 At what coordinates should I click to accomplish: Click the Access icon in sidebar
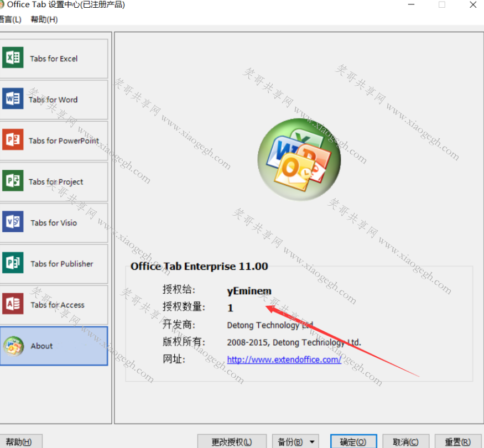pyautogui.click(x=13, y=304)
